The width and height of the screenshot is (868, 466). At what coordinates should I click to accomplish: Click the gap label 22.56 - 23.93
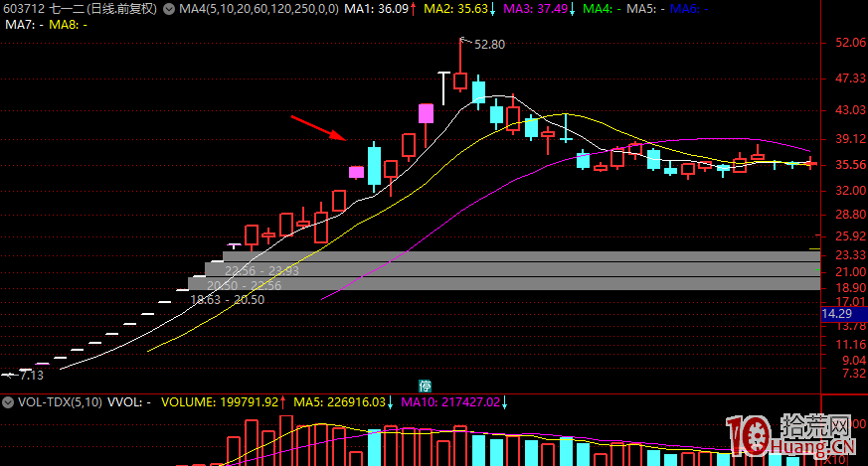(x=261, y=270)
